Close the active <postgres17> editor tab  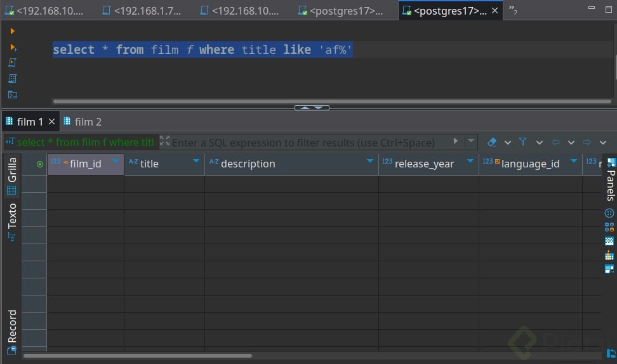pos(494,11)
